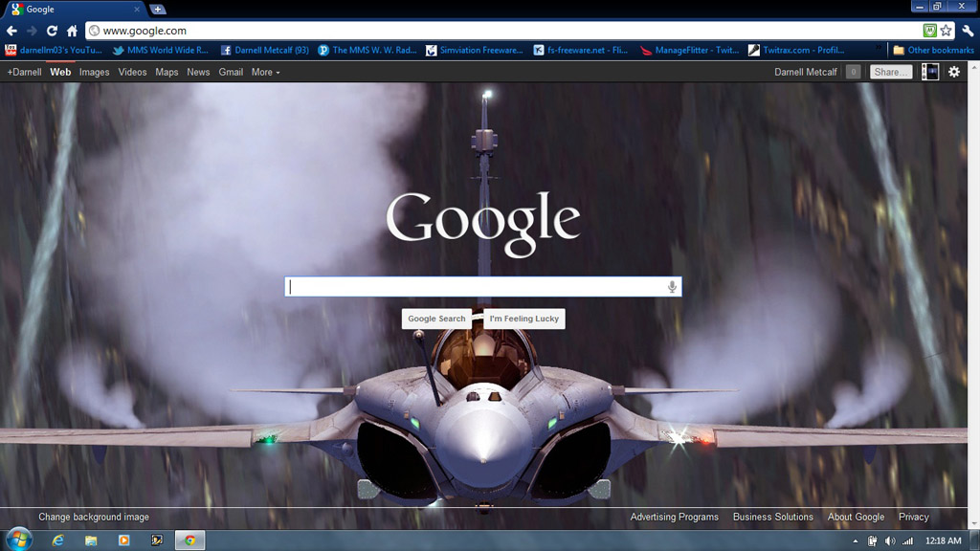
Task: Bookmark this page with the star icon
Action: tap(947, 31)
